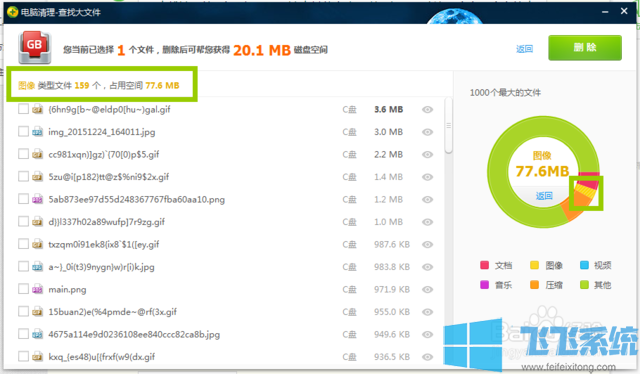
Task: Click eye icon on the 2.2 MB row
Action: [427, 154]
